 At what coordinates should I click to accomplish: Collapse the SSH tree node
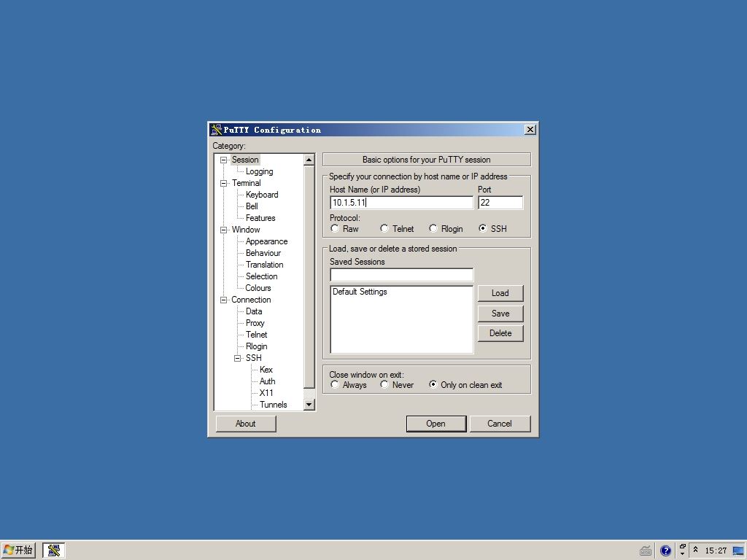coord(237,358)
